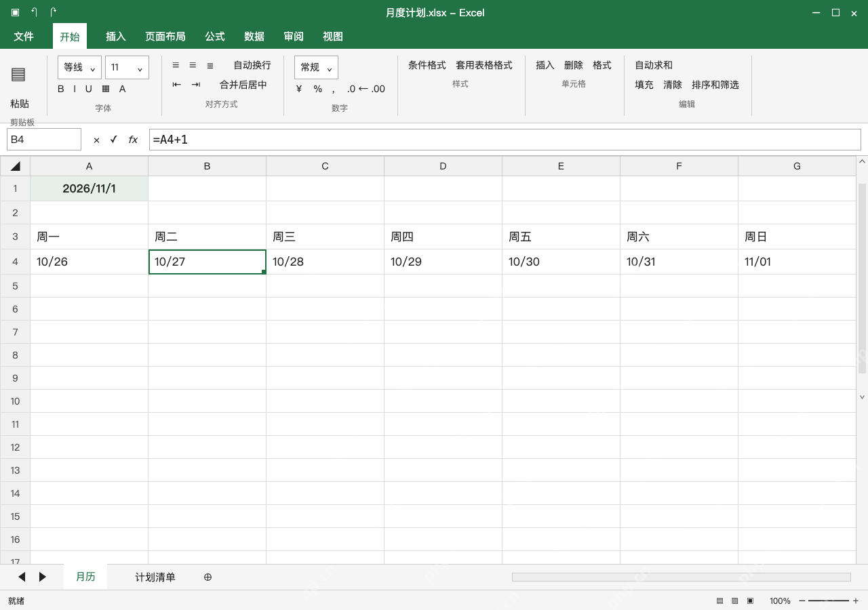Image resolution: width=868 pixels, height=610 pixels.
Task: Click the Save icon in title bar
Action: tap(15, 12)
